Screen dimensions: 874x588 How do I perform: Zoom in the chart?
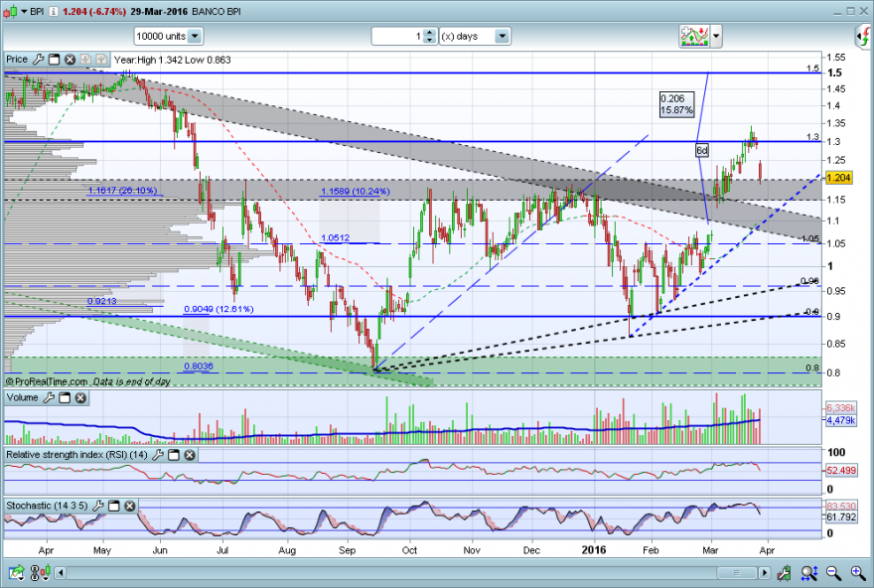(x=858, y=572)
